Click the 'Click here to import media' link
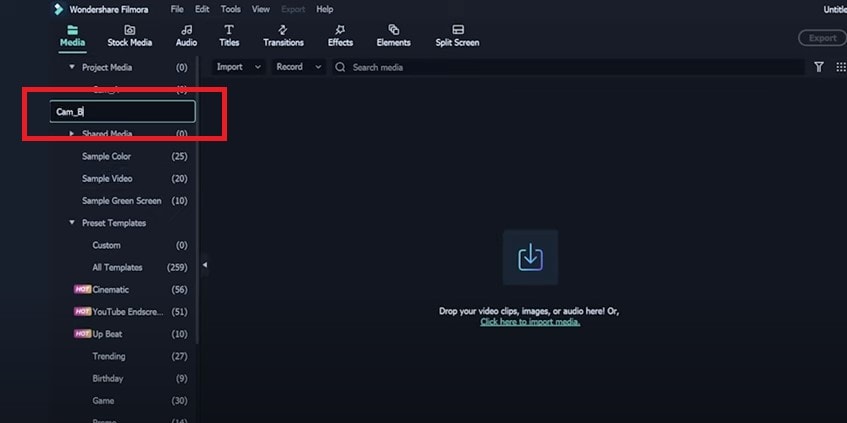 (530, 322)
